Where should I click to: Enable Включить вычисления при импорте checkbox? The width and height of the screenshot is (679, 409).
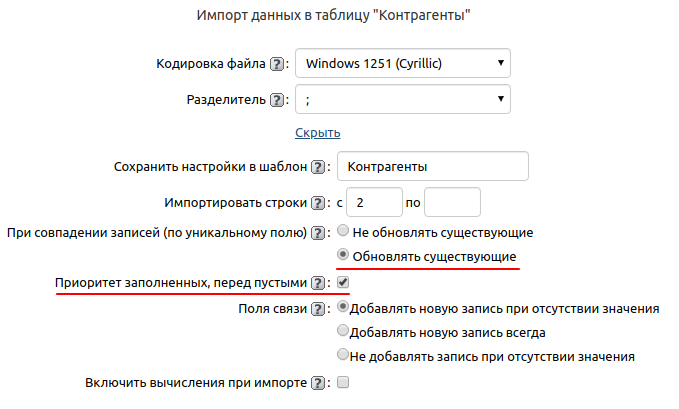(343, 382)
